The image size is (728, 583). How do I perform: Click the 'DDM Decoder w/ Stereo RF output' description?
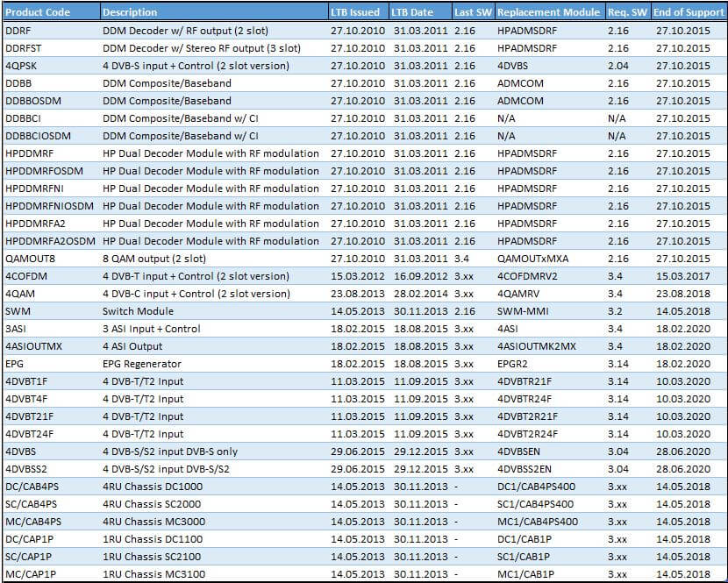202,48
